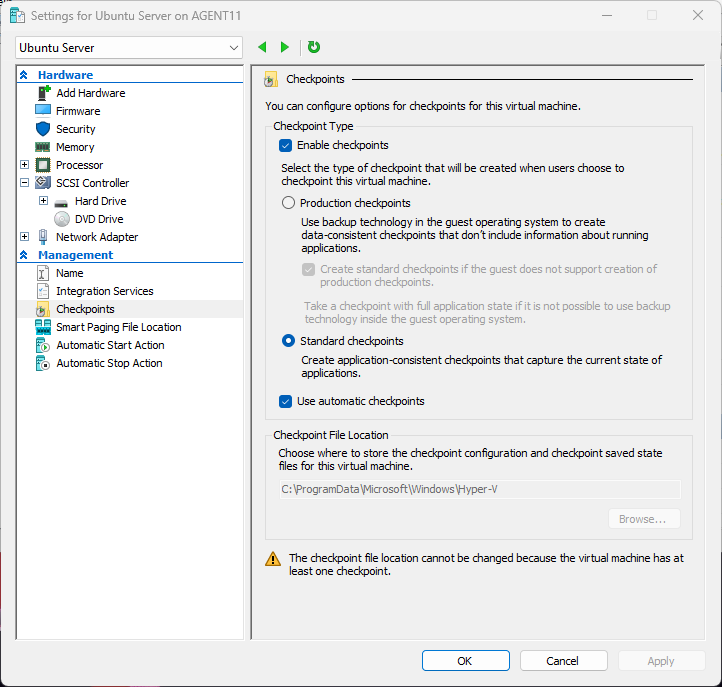
Task: Open Firmware settings in Hardware list
Action: 78,111
